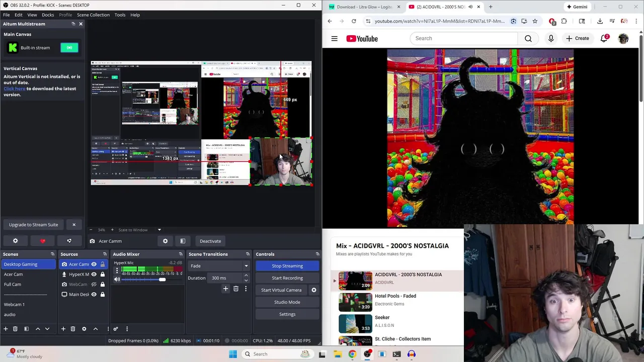Image resolution: width=644 pixels, height=362 pixels.
Task: Move selected scene down
Action: point(47,329)
